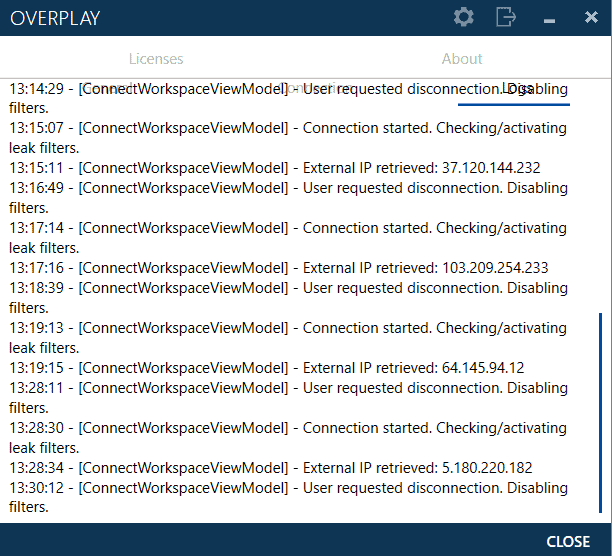
Task: Select log line with IP 37.120.144.232
Action: [x=275, y=168]
